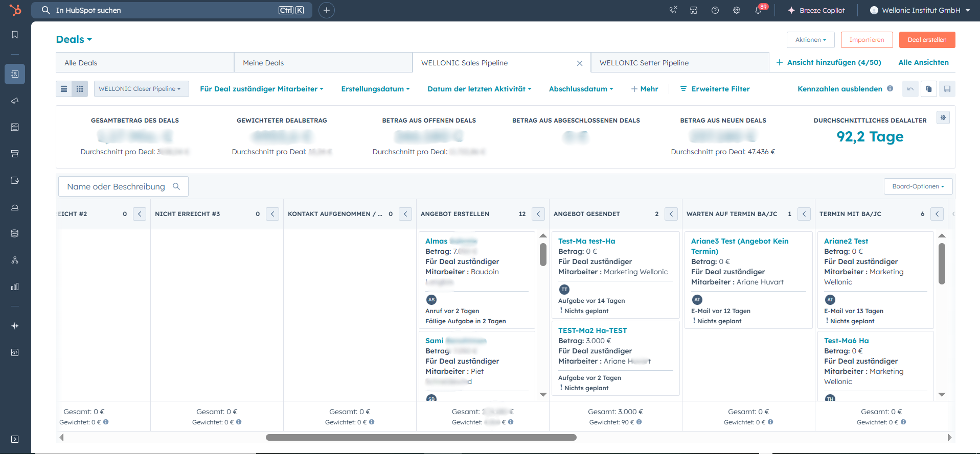980x454 pixels.
Task: Click the Deal erstellen button
Action: pos(927,40)
